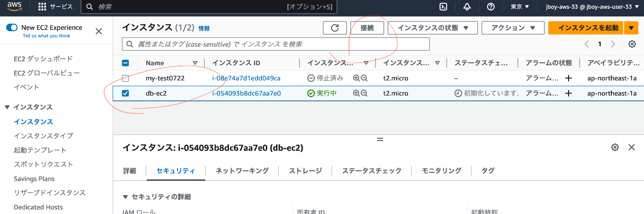Open the 東京 region dropdown
Viewport: 644px width, 214px height.
520,7
